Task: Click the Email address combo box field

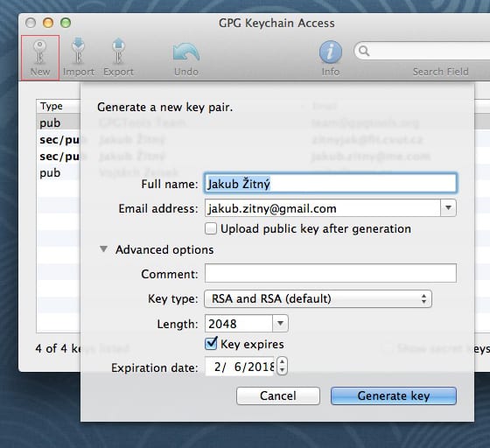Action: (323, 208)
